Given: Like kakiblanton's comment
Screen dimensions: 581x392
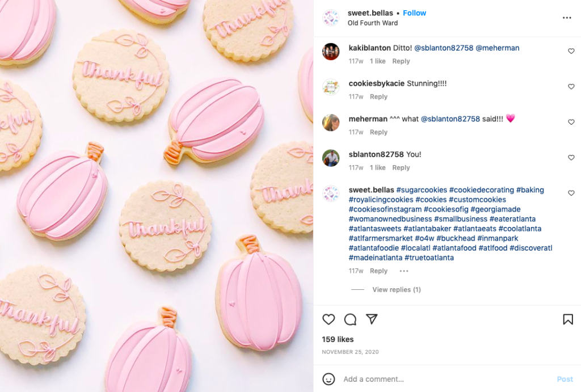Looking at the screenshot, I should [x=571, y=51].
